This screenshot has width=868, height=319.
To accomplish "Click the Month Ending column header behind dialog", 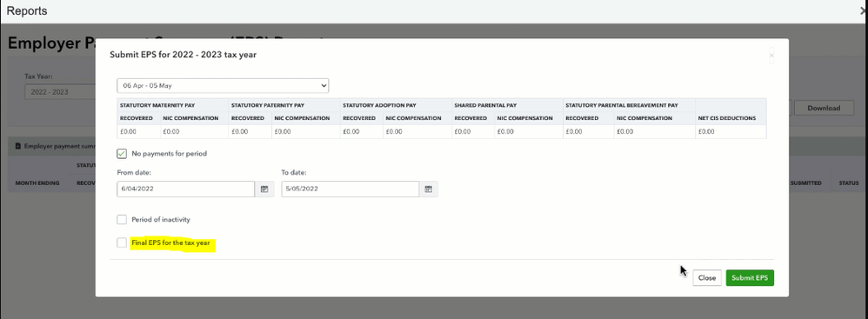I will [37, 183].
